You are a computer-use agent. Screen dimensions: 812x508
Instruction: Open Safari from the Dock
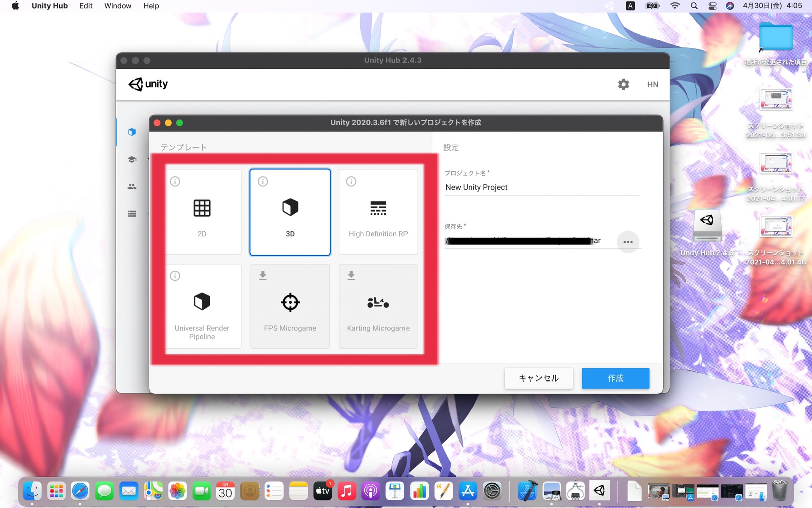tap(80, 491)
